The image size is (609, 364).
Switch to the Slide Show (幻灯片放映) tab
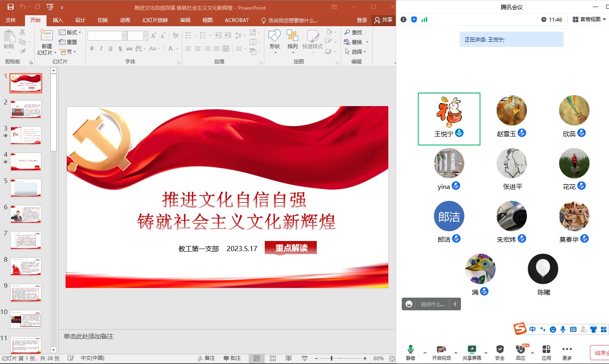click(x=155, y=20)
